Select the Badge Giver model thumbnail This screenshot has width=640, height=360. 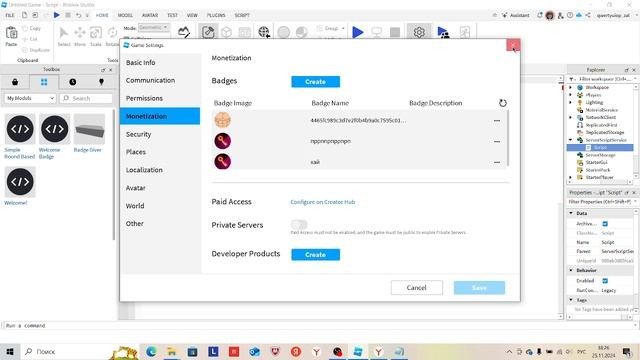click(x=89, y=129)
